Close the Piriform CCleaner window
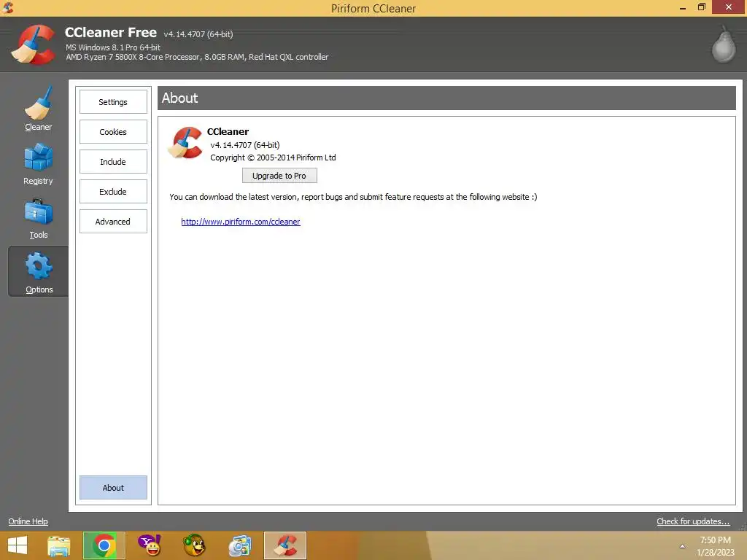Screen dimensions: 747x560 pyautogui.click(x=729, y=7)
